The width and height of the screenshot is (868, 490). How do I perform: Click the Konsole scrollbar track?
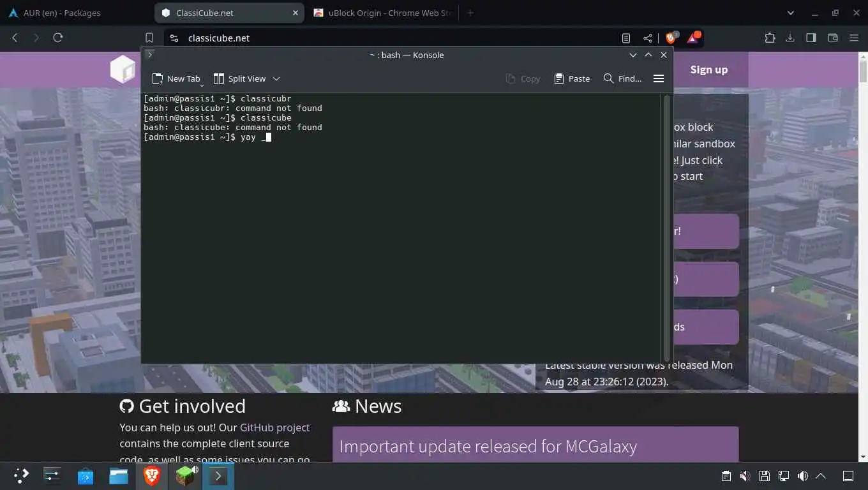[x=668, y=228]
